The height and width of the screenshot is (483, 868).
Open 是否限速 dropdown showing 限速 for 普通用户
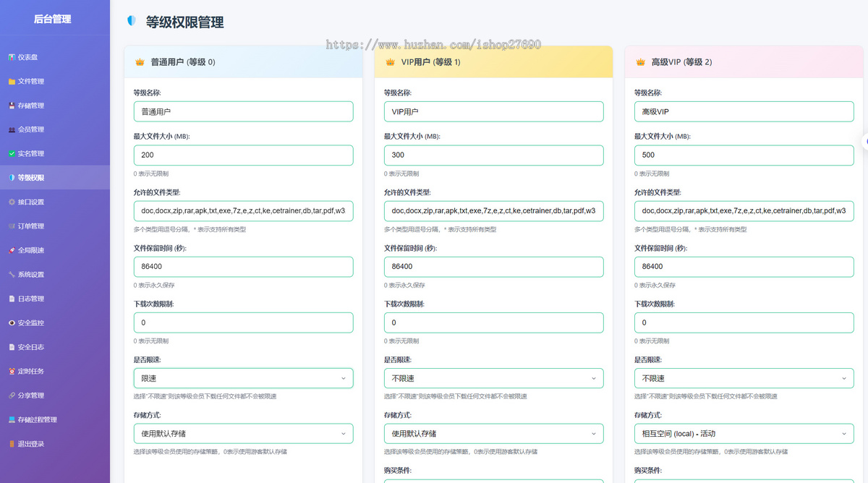(x=243, y=378)
